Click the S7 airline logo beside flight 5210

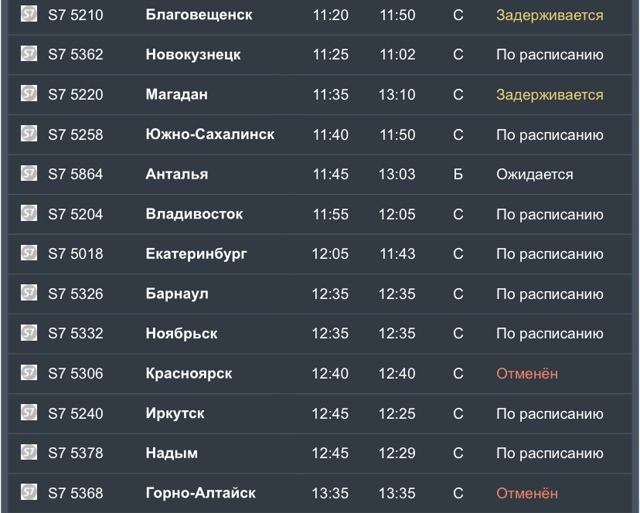tap(29, 15)
